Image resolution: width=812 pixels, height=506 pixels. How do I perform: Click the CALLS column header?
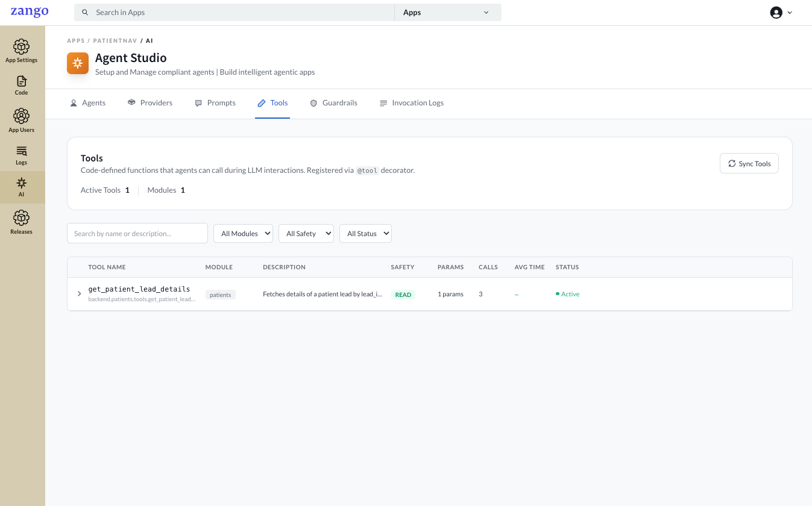pos(488,267)
